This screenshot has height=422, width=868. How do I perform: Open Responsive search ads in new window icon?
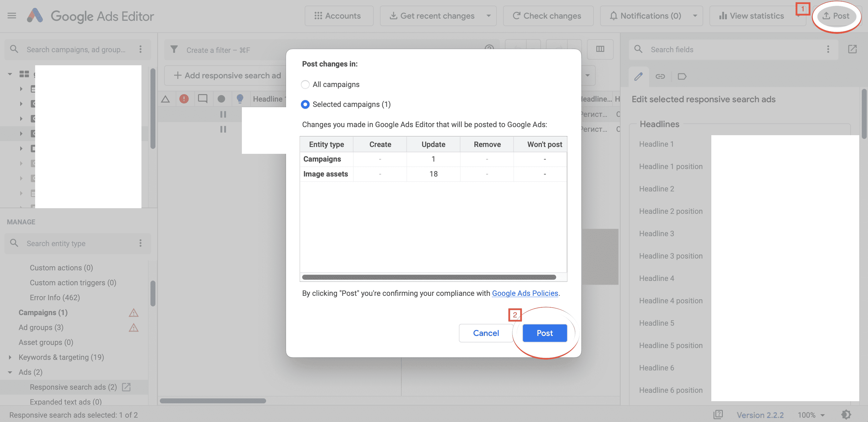tap(126, 387)
